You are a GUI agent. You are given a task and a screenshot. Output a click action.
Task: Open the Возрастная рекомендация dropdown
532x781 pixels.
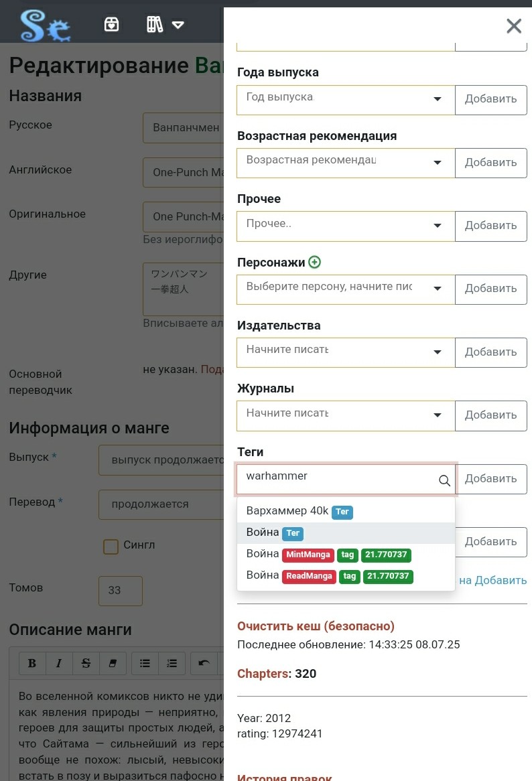346,163
